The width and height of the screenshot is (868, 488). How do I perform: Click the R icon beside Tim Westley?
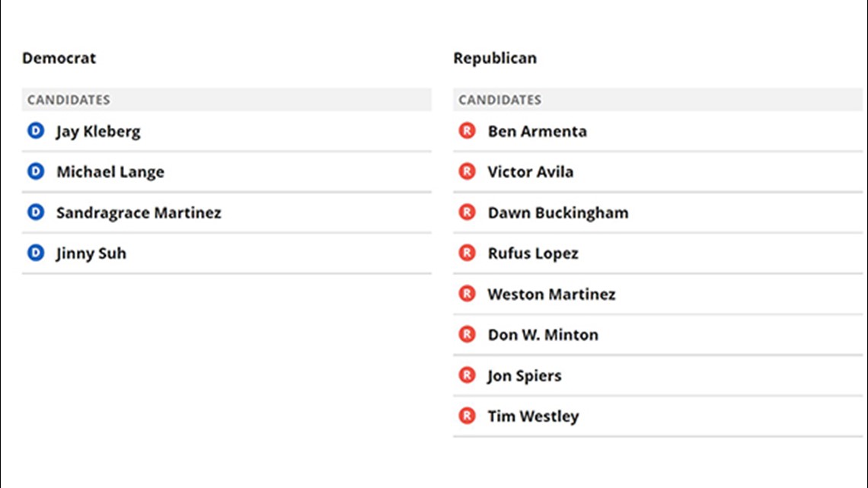(468, 416)
